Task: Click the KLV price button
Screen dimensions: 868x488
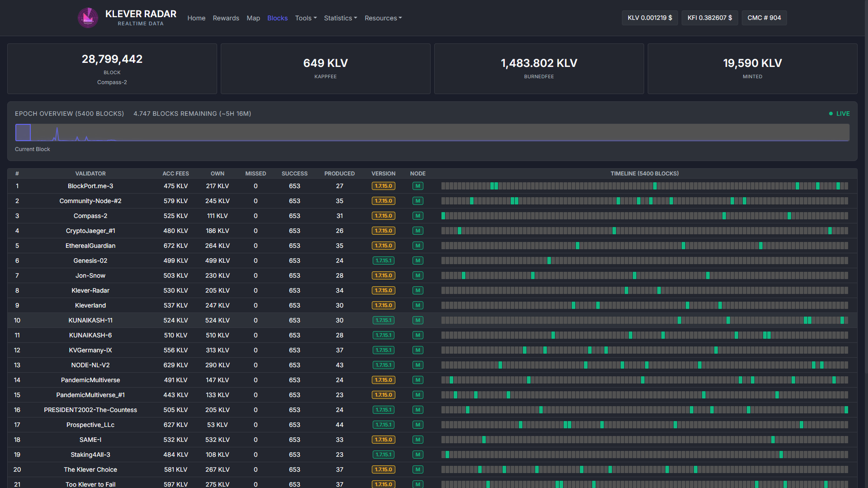Action: click(x=650, y=18)
